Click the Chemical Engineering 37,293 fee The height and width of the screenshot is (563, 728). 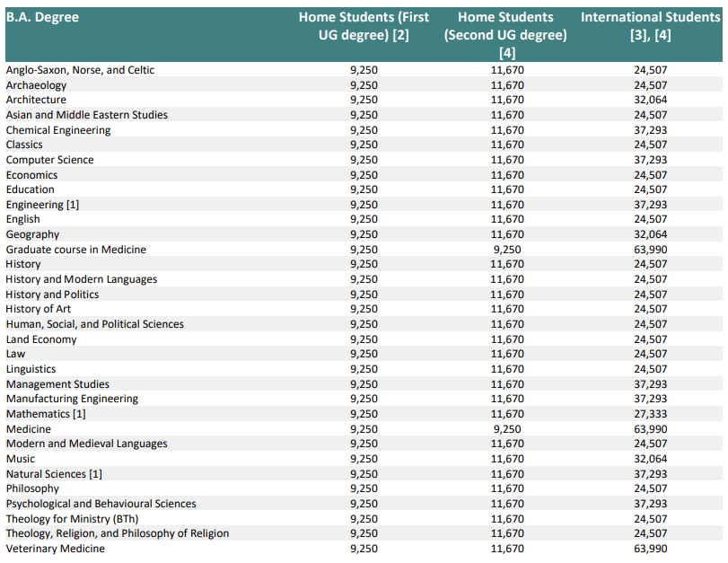point(650,130)
